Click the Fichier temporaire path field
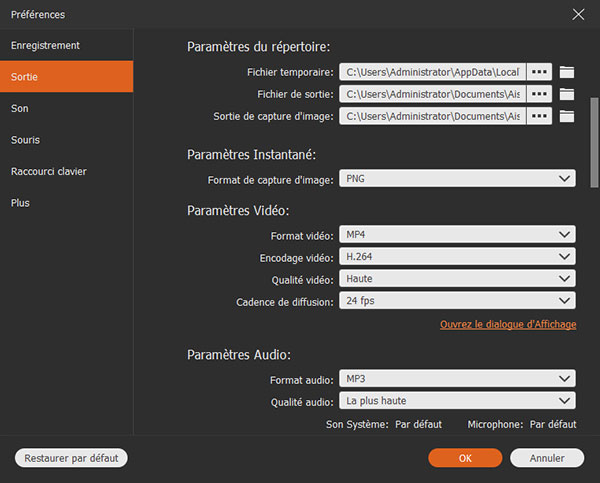The image size is (600, 483). (432, 72)
